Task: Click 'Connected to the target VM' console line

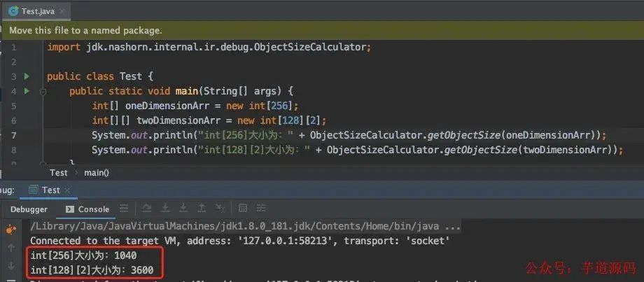Action: 239,241
